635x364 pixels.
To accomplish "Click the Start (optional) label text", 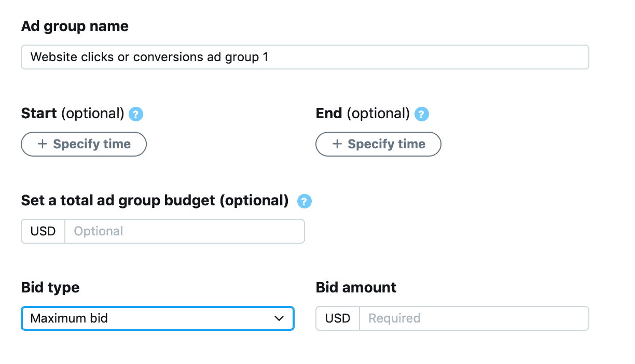I will click(73, 114).
